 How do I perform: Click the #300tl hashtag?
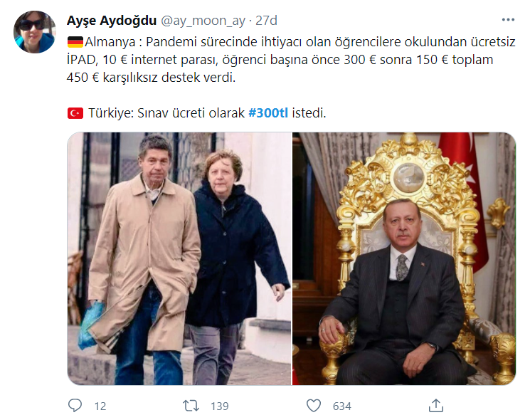point(268,112)
